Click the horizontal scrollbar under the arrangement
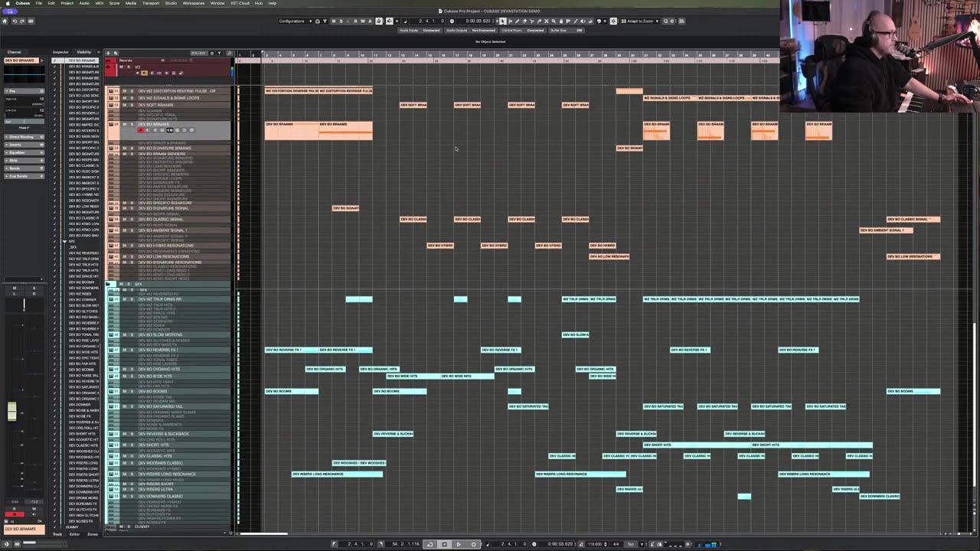The height and width of the screenshot is (551, 980). (x=263, y=534)
